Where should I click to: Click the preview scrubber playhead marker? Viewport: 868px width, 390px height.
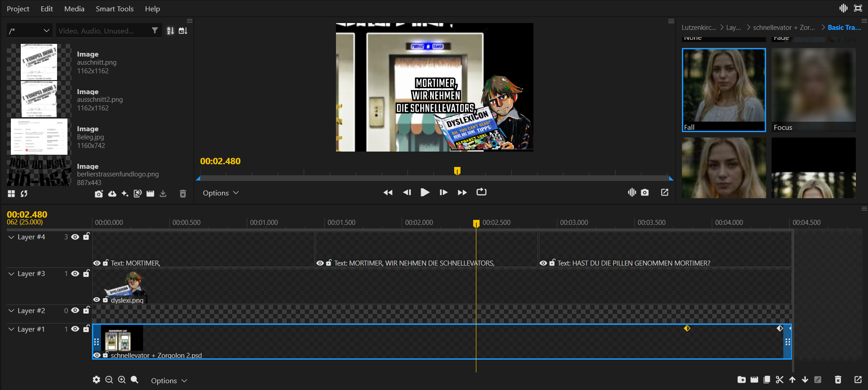click(457, 171)
